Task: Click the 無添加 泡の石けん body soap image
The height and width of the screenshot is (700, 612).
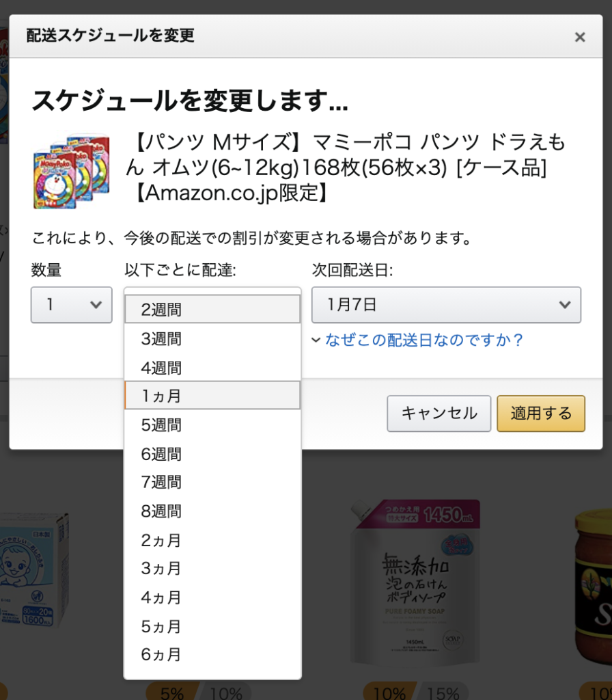Action: [x=416, y=581]
